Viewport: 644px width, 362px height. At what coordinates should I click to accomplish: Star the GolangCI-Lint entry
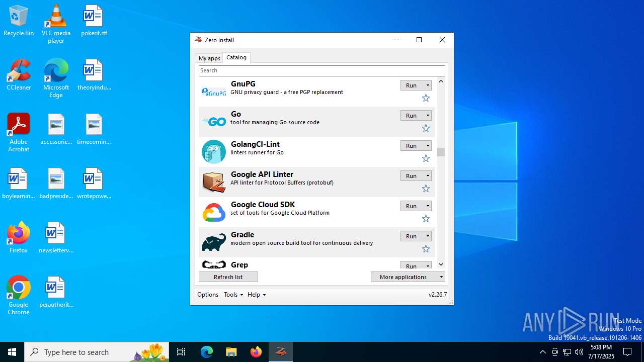coord(426,158)
